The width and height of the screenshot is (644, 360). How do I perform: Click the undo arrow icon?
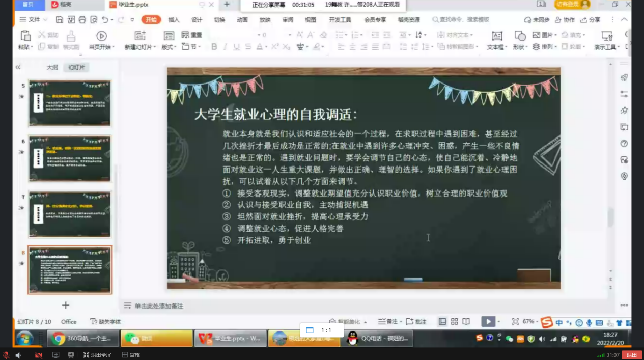(105, 20)
